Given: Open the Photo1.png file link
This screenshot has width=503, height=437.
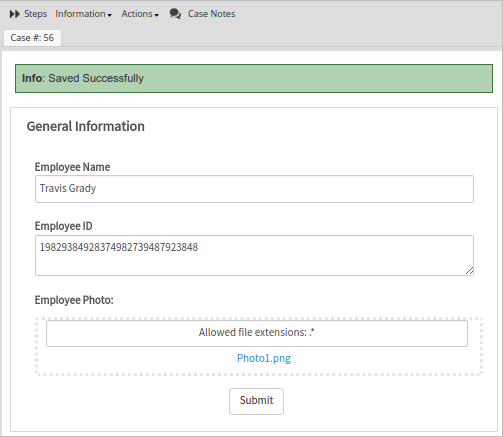Looking at the screenshot, I should click(x=264, y=358).
